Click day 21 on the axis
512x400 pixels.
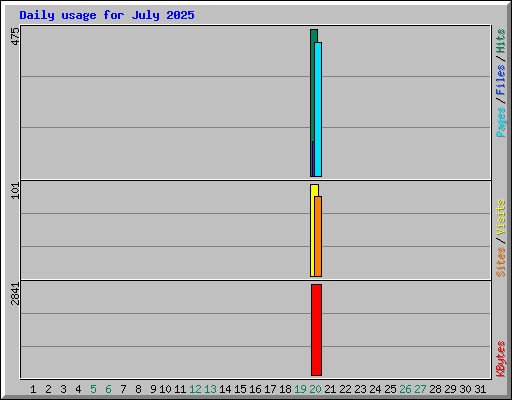tap(330, 389)
